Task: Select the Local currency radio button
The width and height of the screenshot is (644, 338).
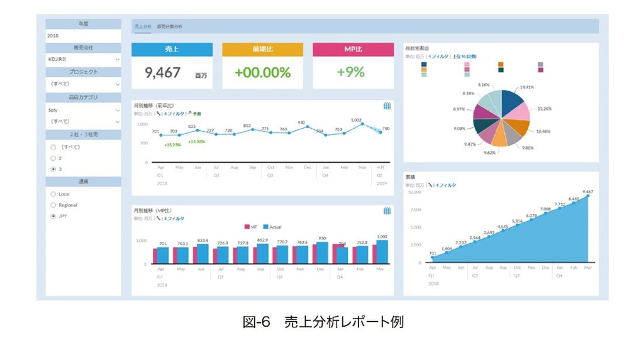Action: point(53,194)
